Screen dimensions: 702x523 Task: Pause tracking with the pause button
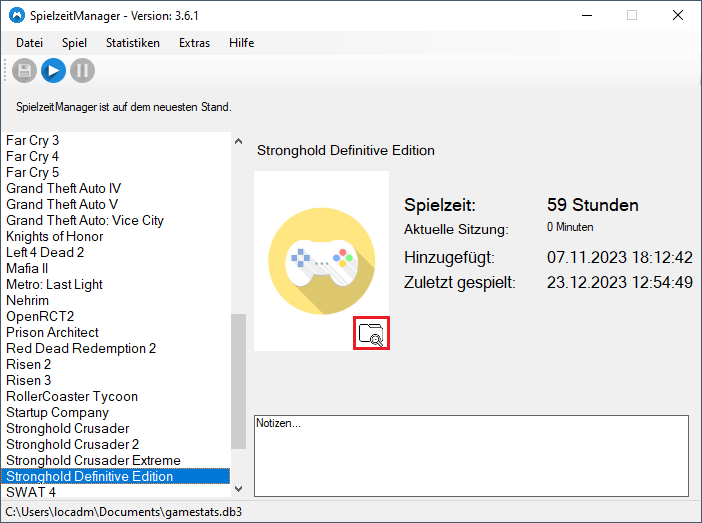(82, 70)
